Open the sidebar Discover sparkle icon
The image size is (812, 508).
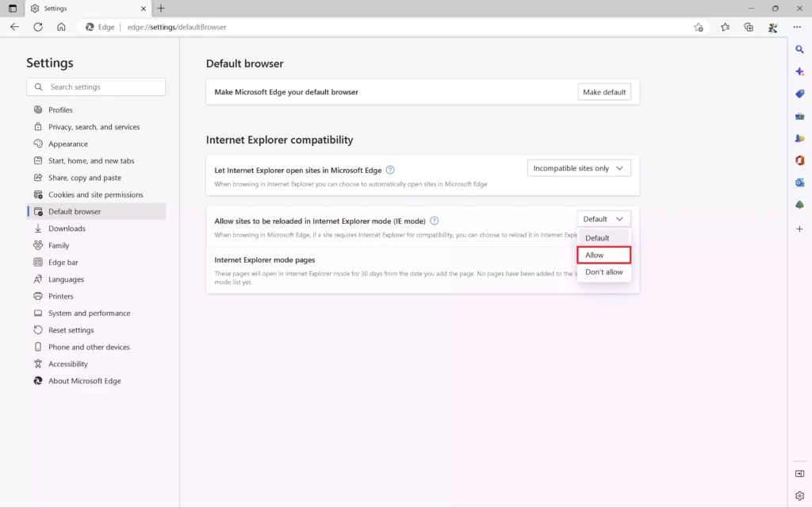coord(799,71)
